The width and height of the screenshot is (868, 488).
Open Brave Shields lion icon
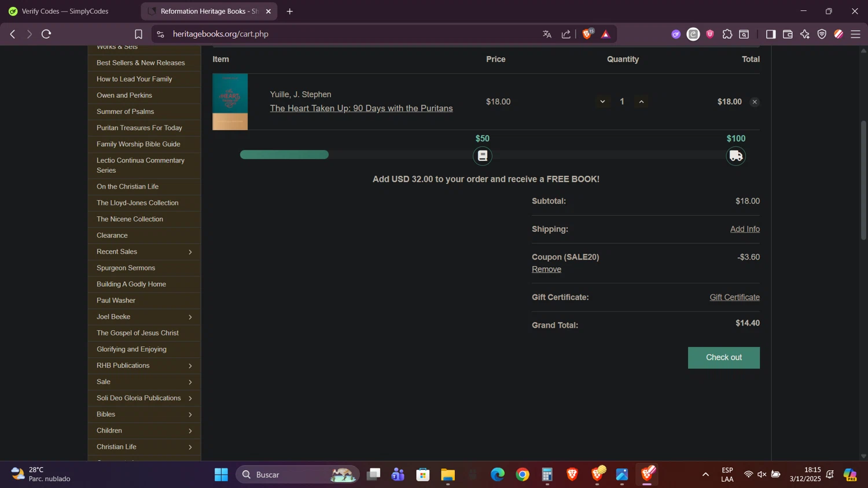tap(587, 34)
